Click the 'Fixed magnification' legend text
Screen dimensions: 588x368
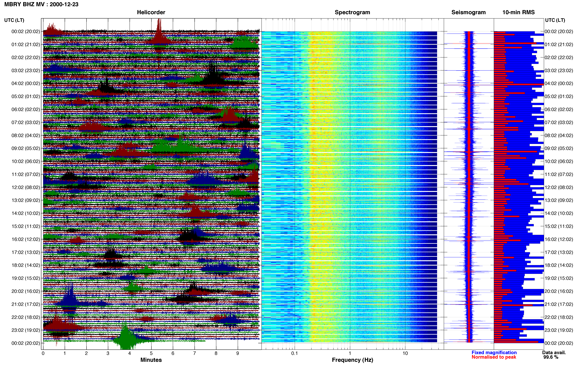494,352
